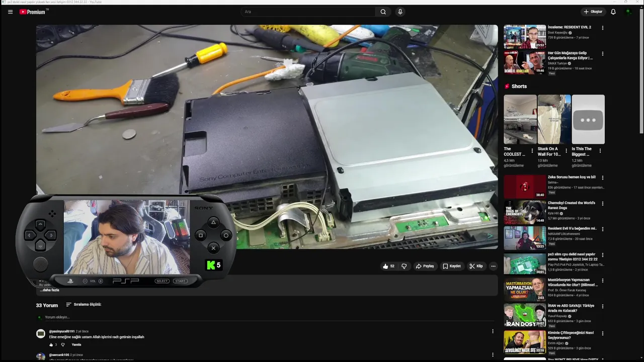Click the 'Dost Kayaoğlu' channel name
The width and height of the screenshot is (644, 362).
tap(557, 33)
